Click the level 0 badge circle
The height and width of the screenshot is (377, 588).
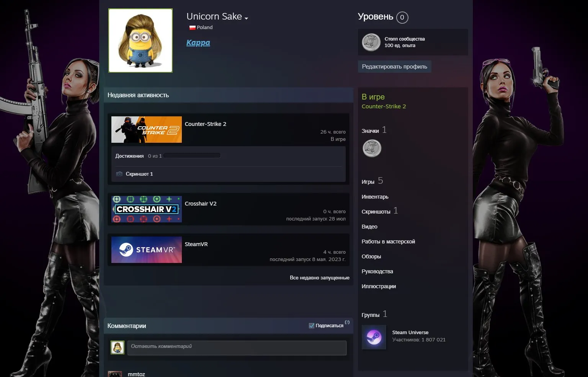402,17
